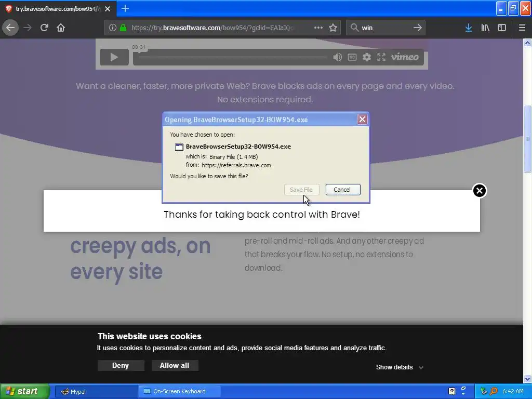
Task: Show site information icon in address bar
Action: (x=113, y=28)
